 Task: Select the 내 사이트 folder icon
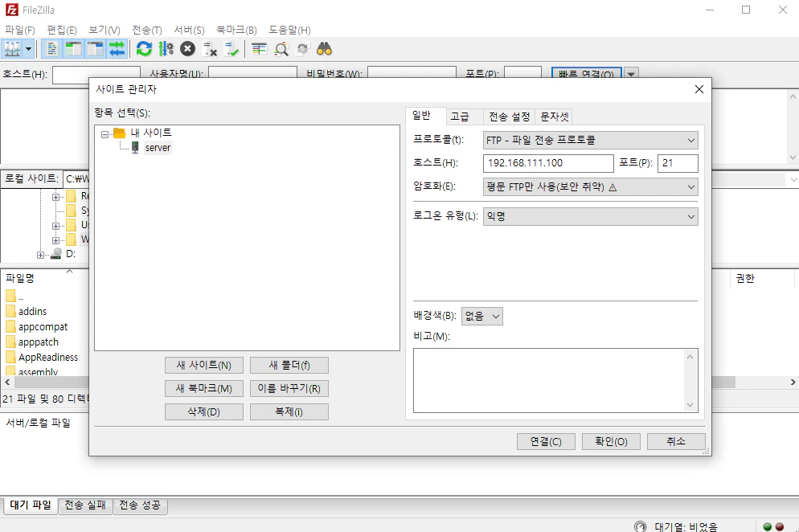(120, 133)
